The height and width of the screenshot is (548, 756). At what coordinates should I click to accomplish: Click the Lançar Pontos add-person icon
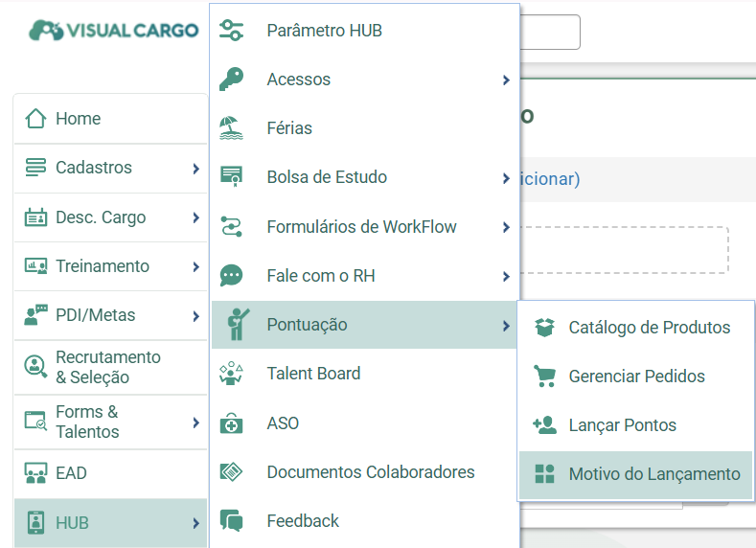click(545, 425)
